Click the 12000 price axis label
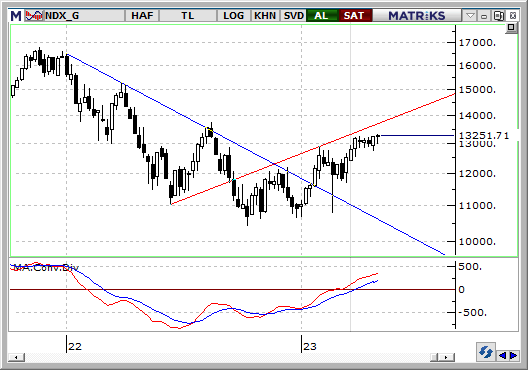The width and height of the screenshot is (528, 370). pos(477,174)
